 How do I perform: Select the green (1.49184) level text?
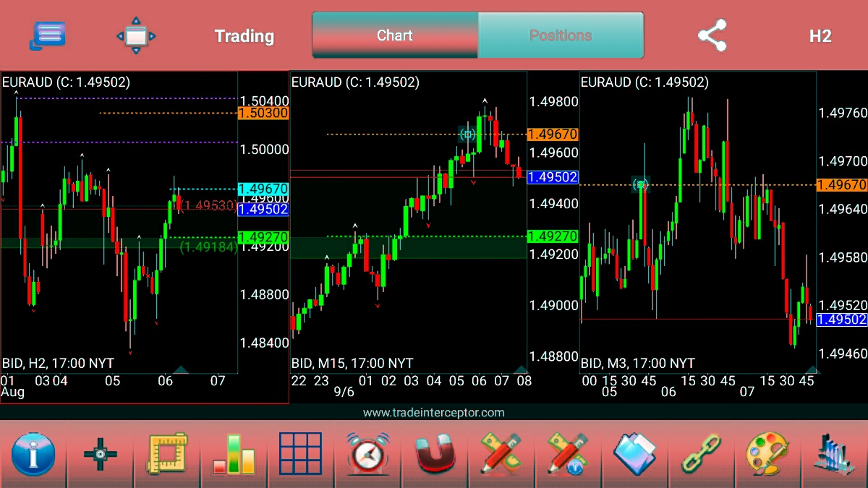[x=208, y=247]
